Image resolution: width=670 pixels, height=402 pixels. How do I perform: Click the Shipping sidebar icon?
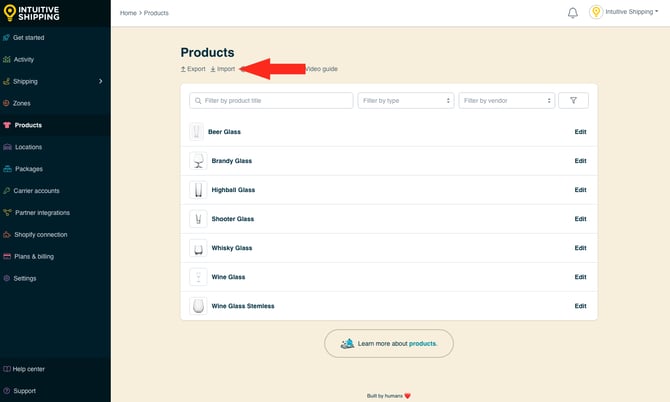6,81
